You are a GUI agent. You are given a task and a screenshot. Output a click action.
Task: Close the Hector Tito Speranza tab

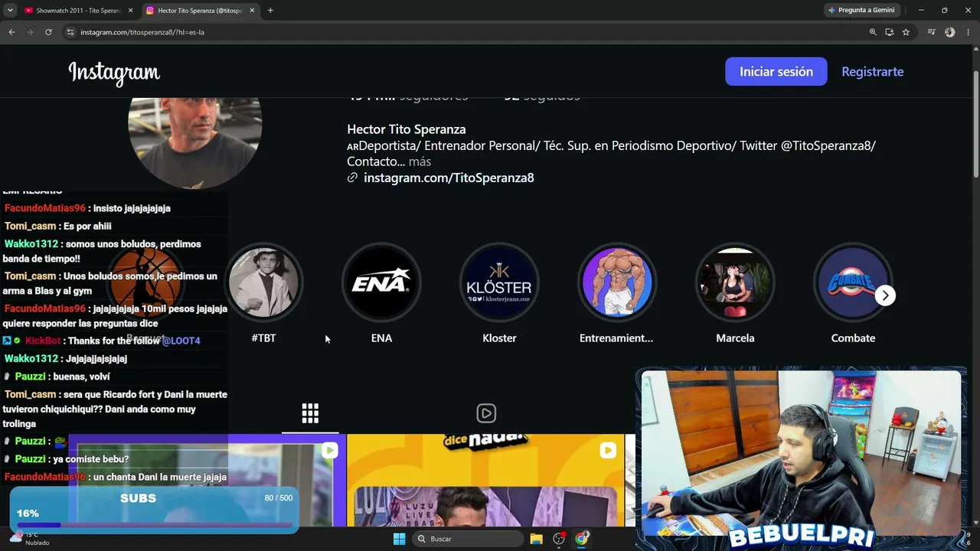point(252,11)
